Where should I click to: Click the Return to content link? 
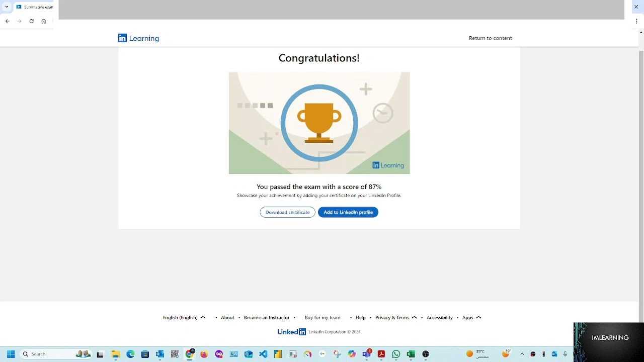490,38
